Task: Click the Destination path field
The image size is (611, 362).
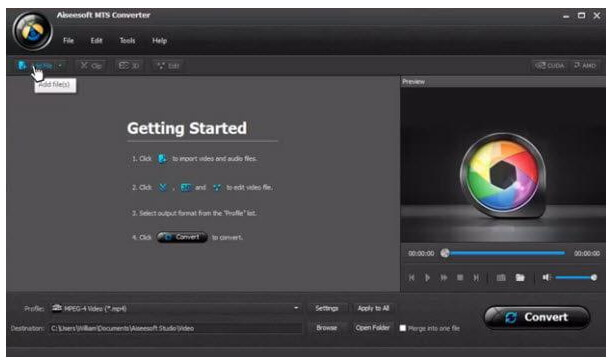Action: click(175, 328)
